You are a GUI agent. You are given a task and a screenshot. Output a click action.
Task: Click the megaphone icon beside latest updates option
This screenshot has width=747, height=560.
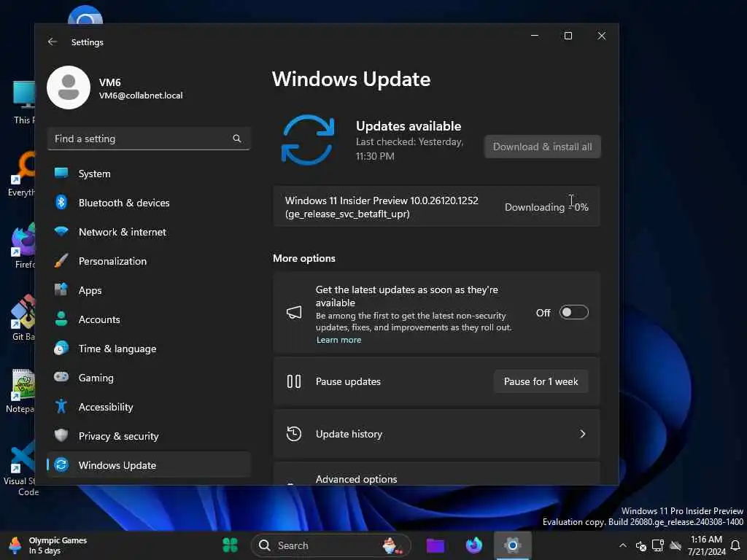[x=294, y=312]
